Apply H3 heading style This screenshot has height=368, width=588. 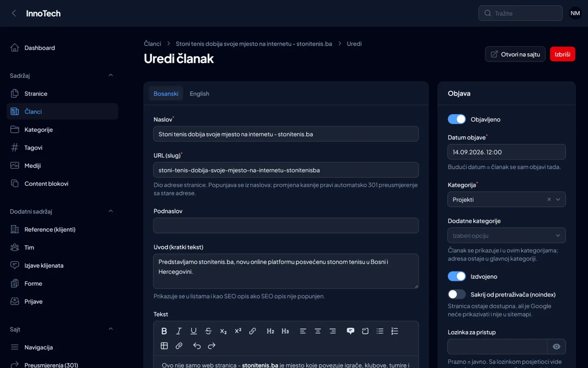(x=285, y=331)
